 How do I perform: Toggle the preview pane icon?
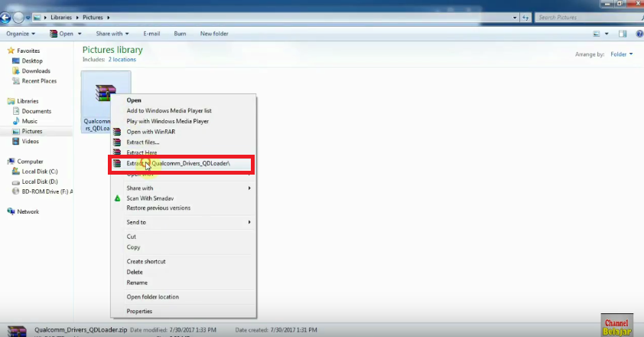coord(623,34)
